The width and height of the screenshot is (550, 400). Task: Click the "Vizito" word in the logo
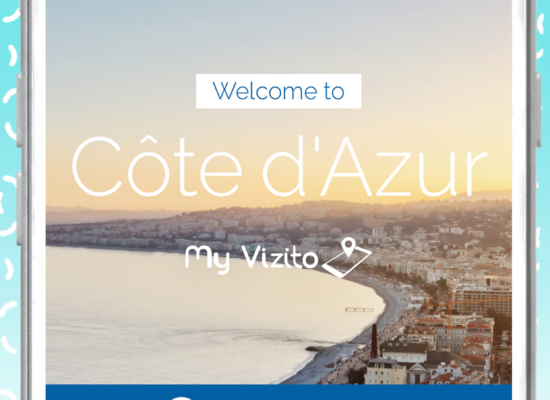pos(280,257)
